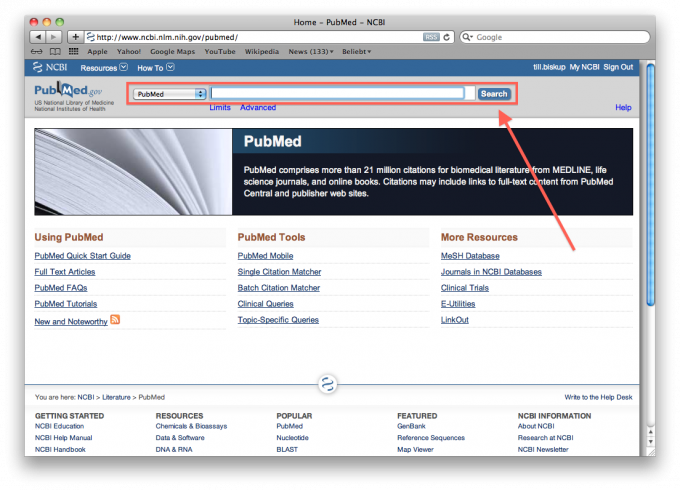Click the NCBI logo in the header
The image size is (680, 490).
pyautogui.click(x=50, y=67)
